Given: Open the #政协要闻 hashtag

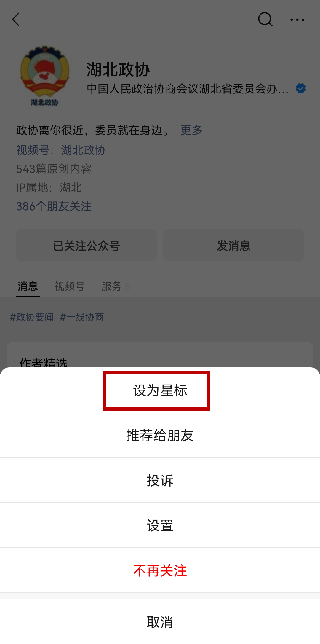Looking at the screenshot, I should [x=32, y=317].
